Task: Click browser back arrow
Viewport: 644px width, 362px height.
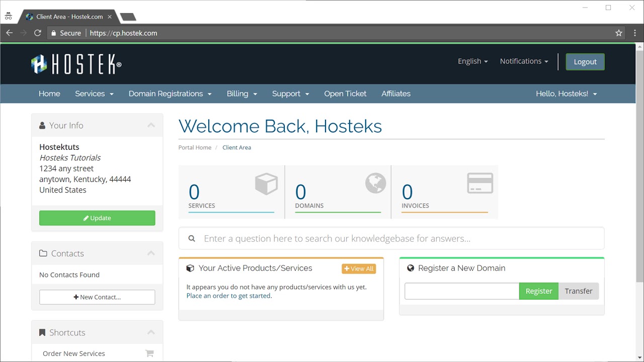Action: [x=9, y=33]
